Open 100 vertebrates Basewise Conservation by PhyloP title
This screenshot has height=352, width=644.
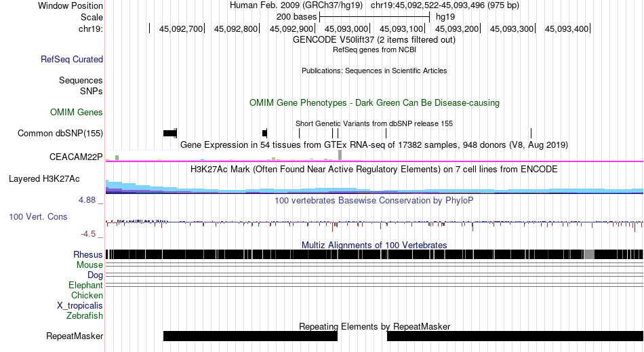coord(374,201)
